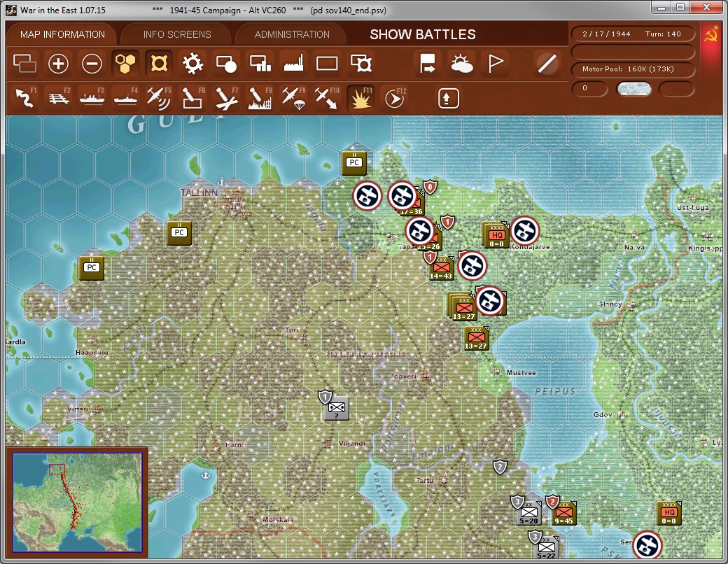728x564 pixels.
Task: Click the Soviet hammer and sickle emblem
Action: pos(710,35)
